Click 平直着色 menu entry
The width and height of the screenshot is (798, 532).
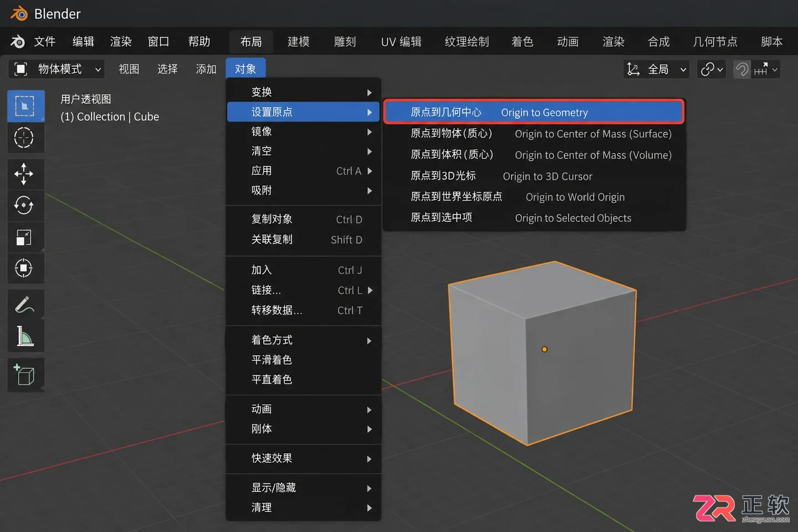point(304,380)
